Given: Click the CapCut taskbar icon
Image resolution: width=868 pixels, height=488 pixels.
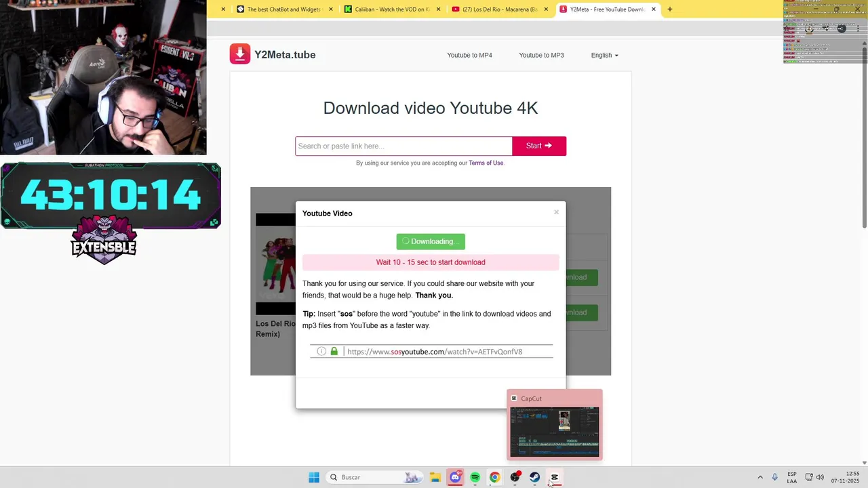Looking at the screenshot, I should coord(554,477).
